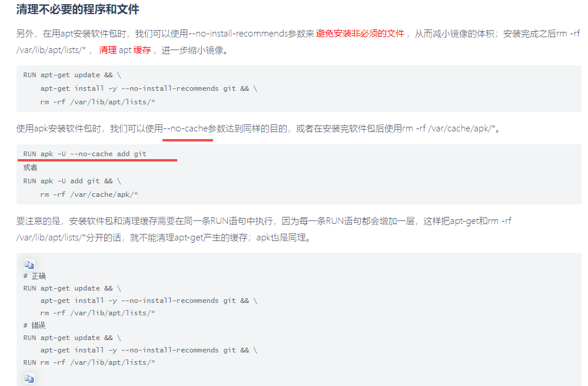Screen dimensions: 588x386
Task: Click the red text "避免安装非必须的文件"
Action: point(360,34)
